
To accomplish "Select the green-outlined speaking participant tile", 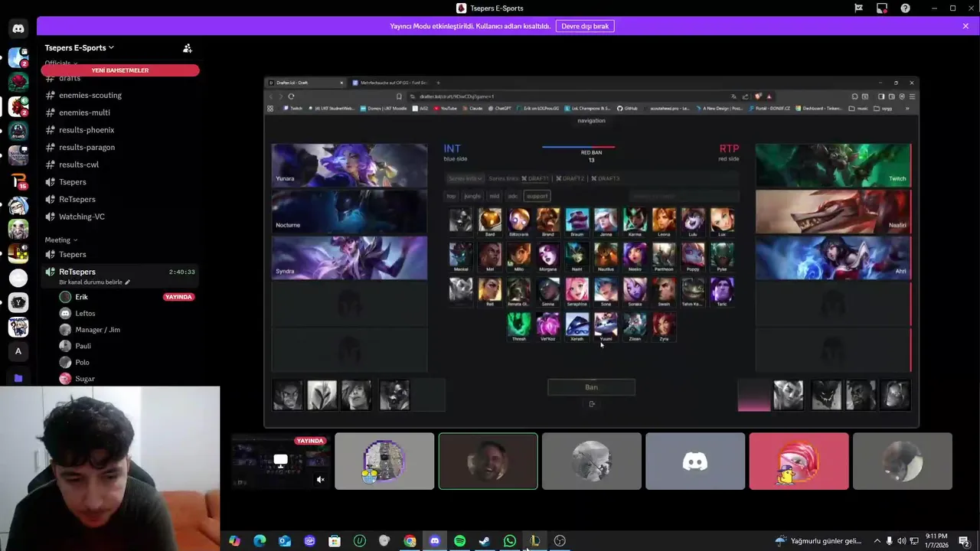I will click(488, 461).
